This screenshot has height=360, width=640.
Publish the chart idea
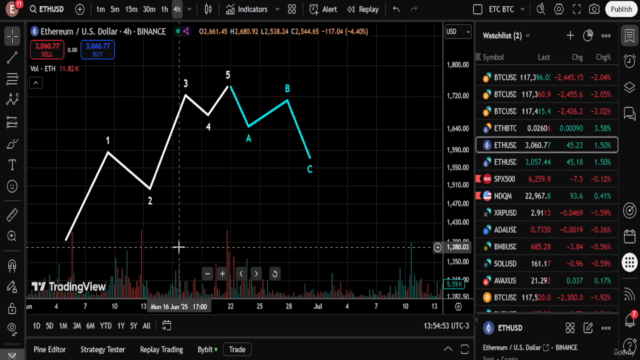pos(621,9)
